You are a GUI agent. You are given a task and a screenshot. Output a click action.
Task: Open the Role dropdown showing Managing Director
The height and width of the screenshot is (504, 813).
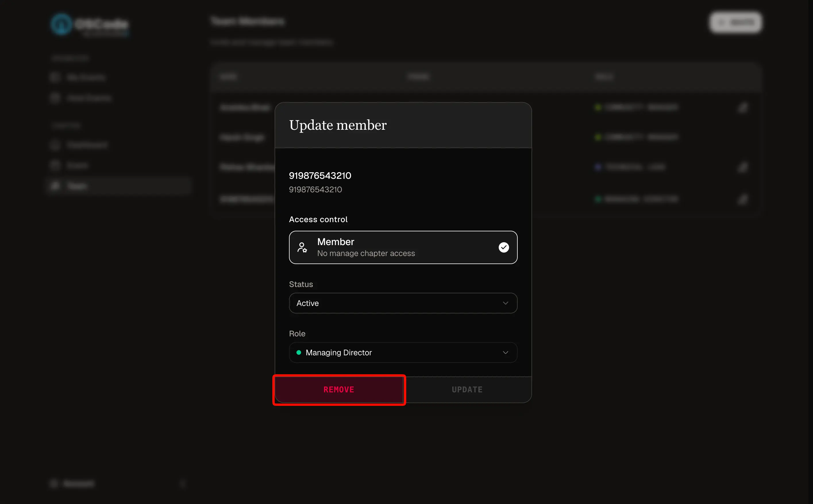pyautogui.click(x=403, y=352)
